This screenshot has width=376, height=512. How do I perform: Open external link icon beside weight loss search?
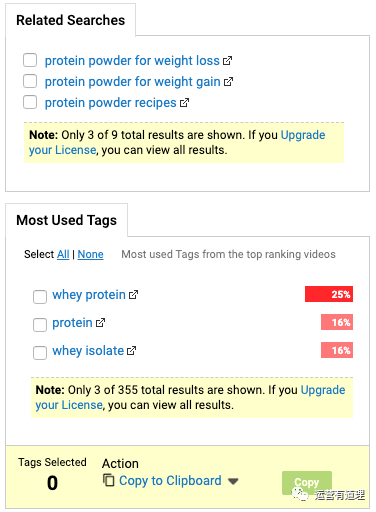tap(227, 61)
